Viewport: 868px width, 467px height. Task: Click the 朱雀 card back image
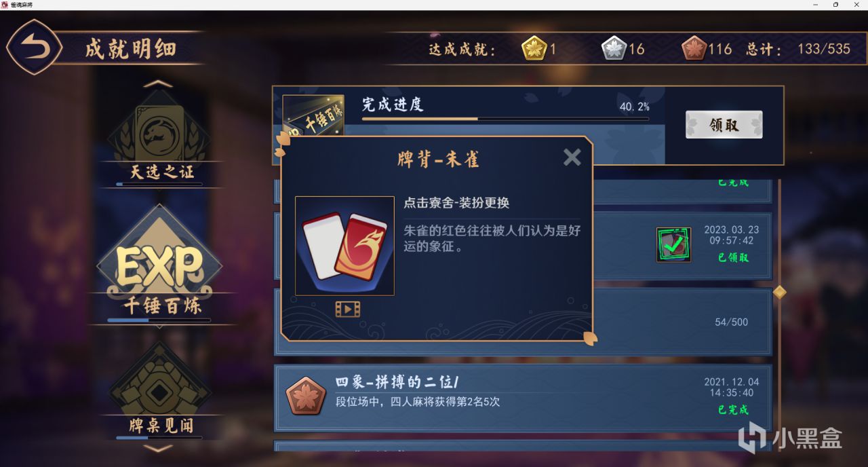pos(344,246)
